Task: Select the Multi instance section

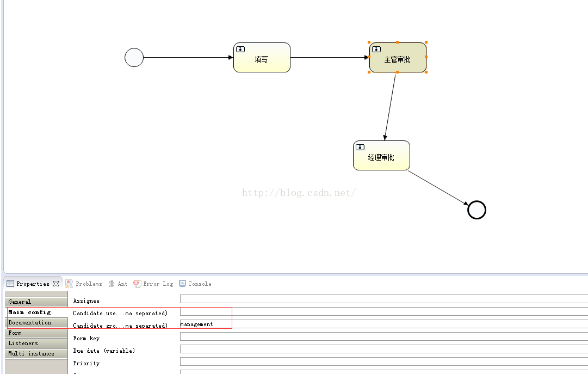Action: [36, 353]
